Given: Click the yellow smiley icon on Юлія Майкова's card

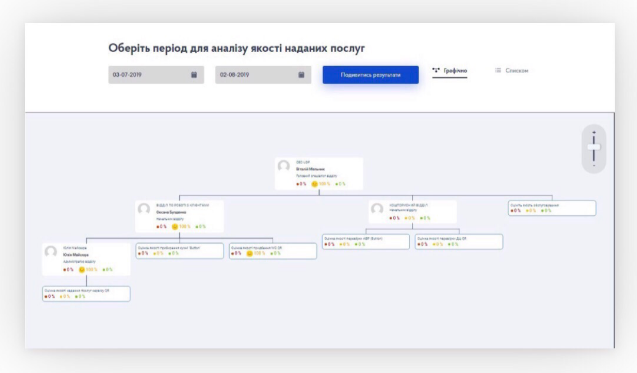Looking at the screenshot, I should (x=82, y=270).
